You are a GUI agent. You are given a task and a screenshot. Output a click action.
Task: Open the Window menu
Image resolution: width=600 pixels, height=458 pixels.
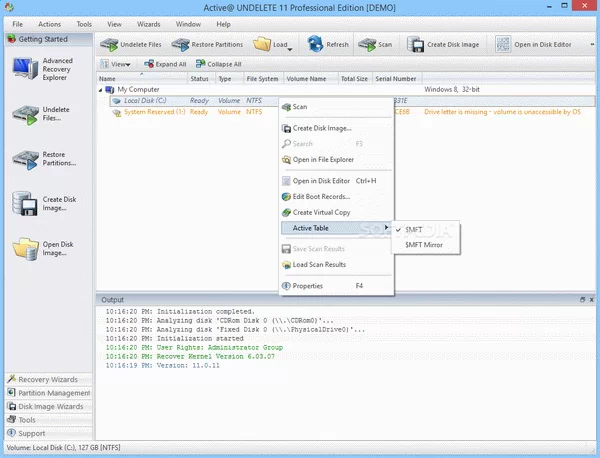(188, 24)
